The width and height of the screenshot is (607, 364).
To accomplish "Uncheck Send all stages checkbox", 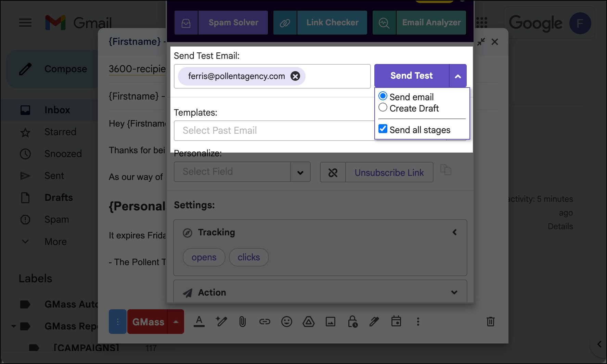I will coord(383,129).
